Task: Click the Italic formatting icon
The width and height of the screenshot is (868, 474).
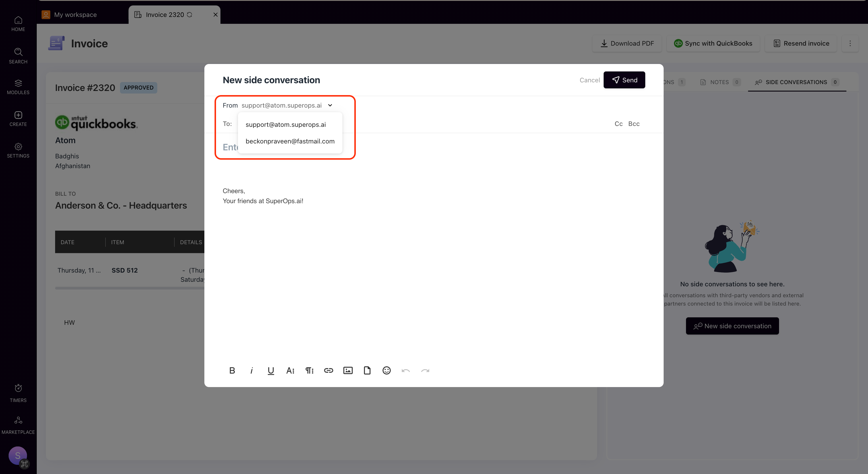Action: pyautogui.click(x=251, y=370)
